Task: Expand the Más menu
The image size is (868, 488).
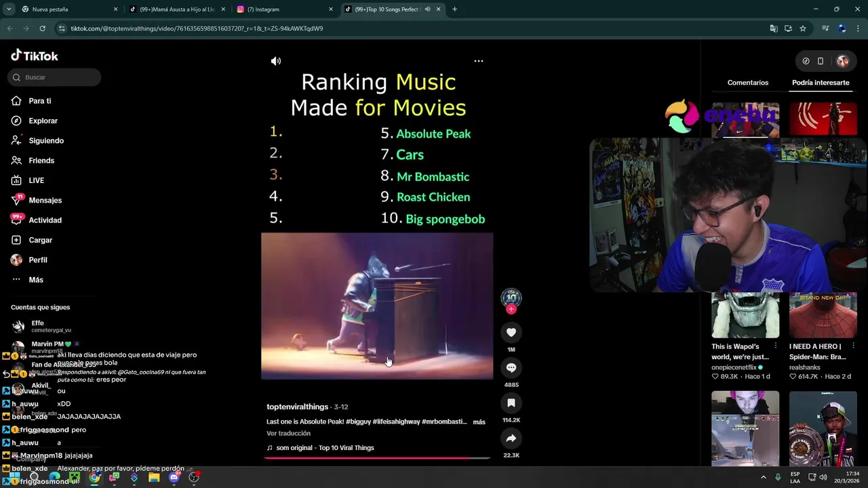Action: [x=35, y=279]
